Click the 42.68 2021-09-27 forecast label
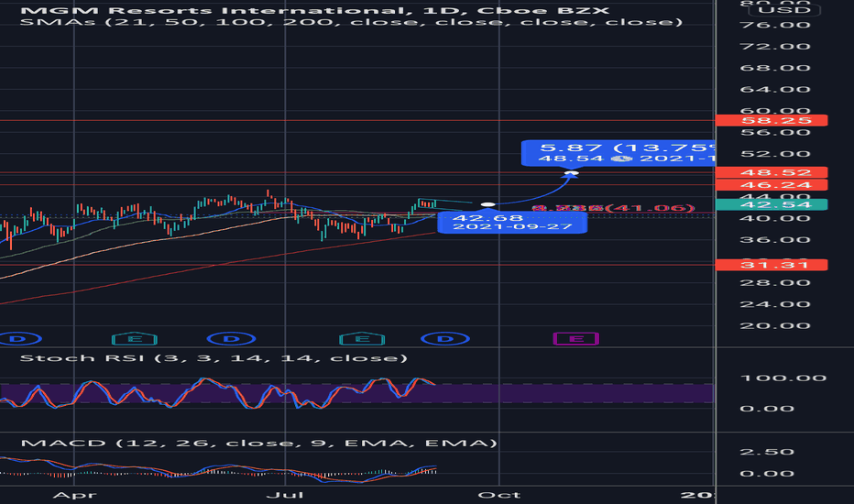 [512, 222]
